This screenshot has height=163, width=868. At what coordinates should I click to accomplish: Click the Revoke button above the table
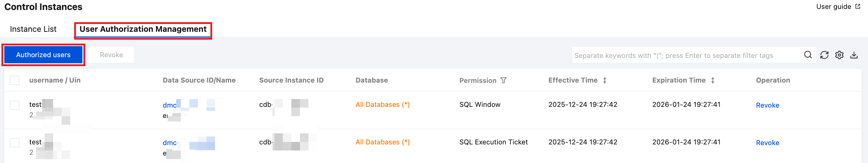click(x=111, y=55)
